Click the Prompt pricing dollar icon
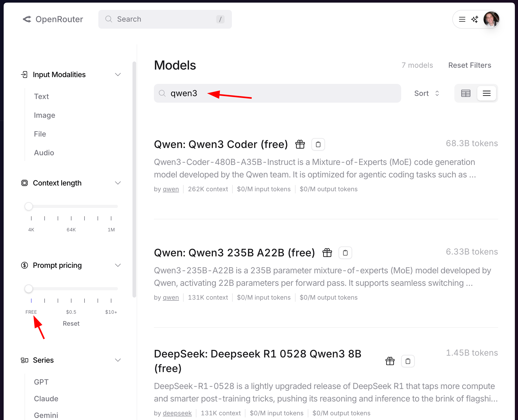Image resolution: width=518 pixels, height=420 pixels. click(x=25, y=265)
